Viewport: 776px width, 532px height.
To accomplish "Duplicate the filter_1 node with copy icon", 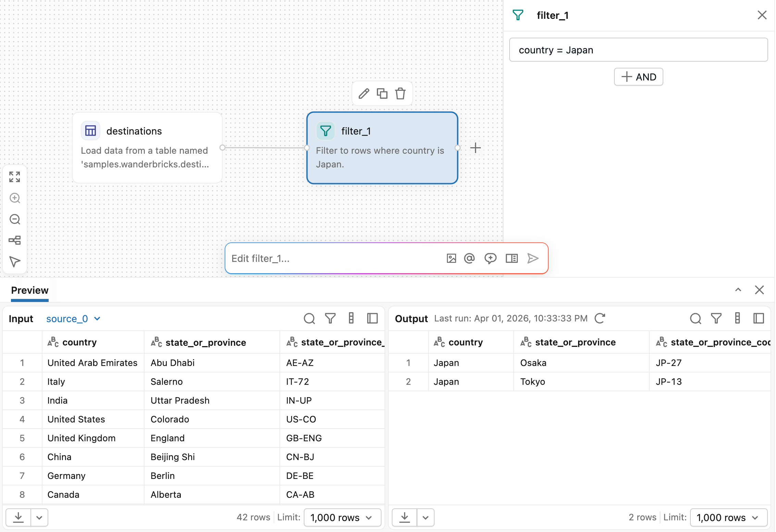I will pyautogui.click(x=382, y=93).
